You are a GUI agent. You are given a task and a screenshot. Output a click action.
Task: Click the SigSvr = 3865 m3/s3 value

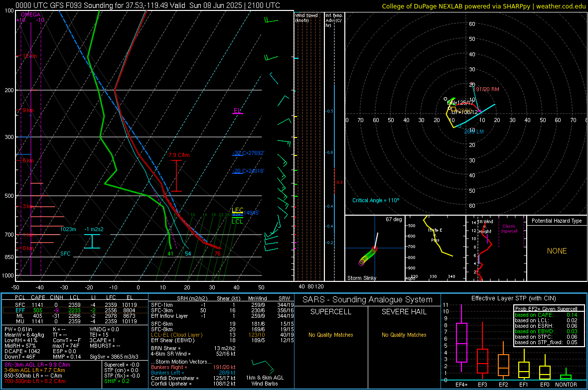point(114,357)
